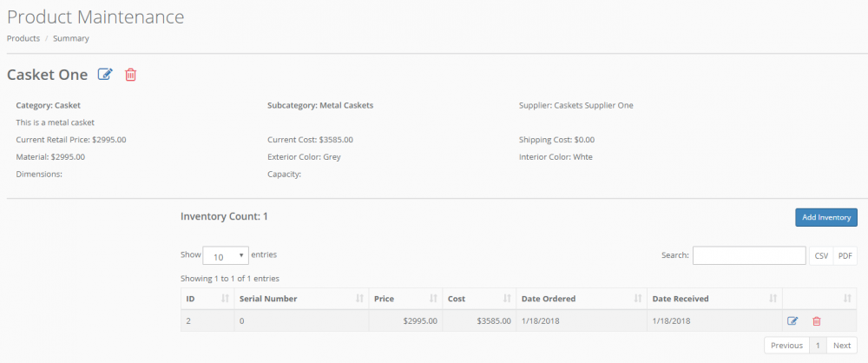This screenshot has width=868, height=363.
Task: Export table as PDF
Action: coord(845,255)
